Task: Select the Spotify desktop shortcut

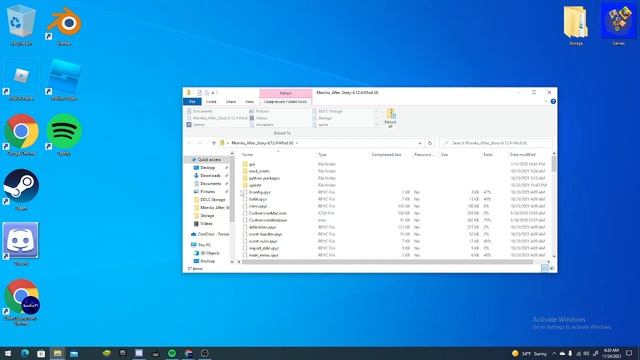Action: click(64, 135)
